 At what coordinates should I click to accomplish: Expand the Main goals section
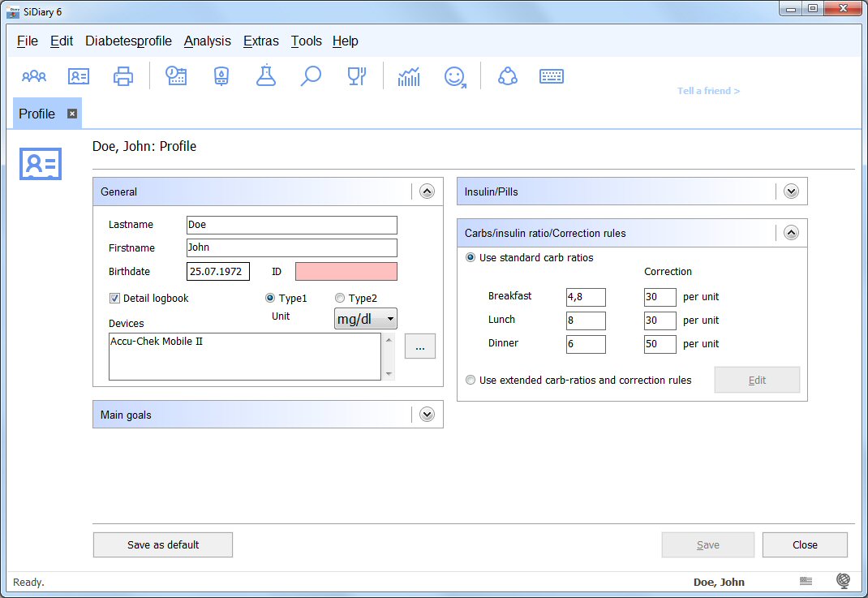click(x=427, y=415)
